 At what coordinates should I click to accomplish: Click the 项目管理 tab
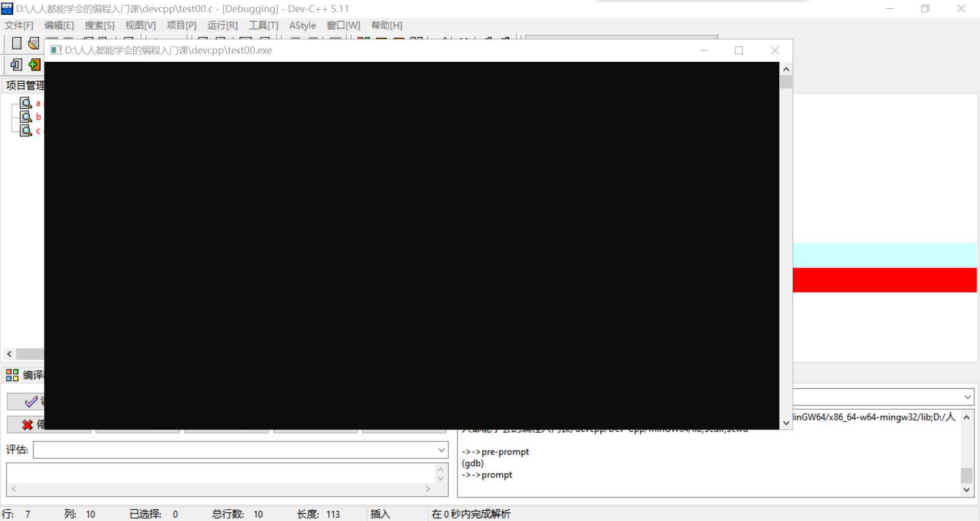pos(24,85)
